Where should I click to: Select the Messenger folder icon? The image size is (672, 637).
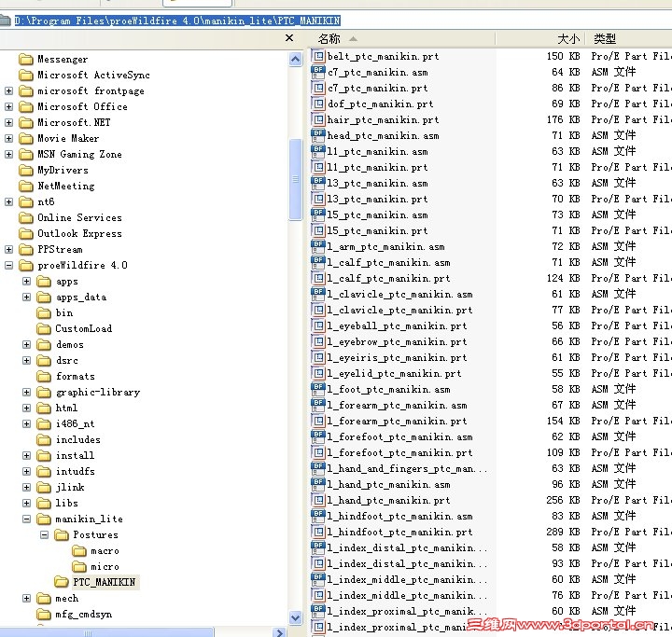(26, 59)
